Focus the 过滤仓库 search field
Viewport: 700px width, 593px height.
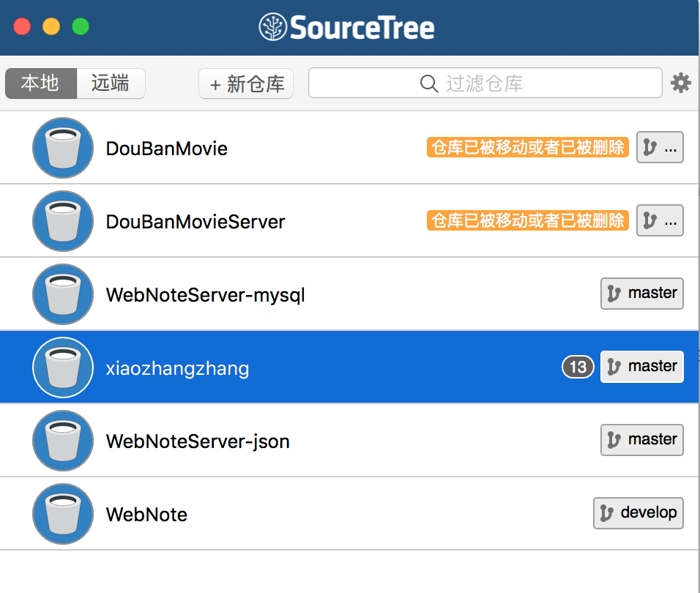coord(513,83)
